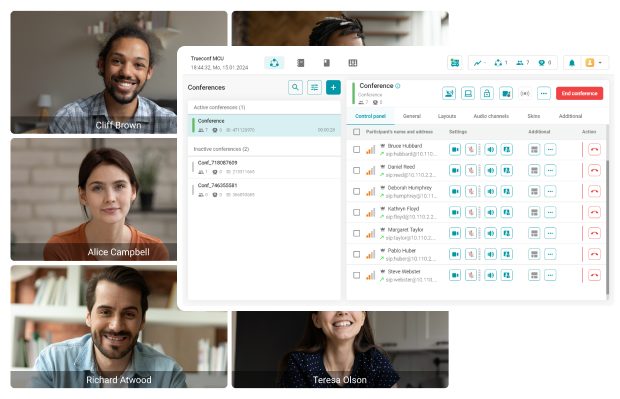This screenshot has height=399, width=620.
Task: Check the box for Margaret Taylor
Action: pos(356,233)
